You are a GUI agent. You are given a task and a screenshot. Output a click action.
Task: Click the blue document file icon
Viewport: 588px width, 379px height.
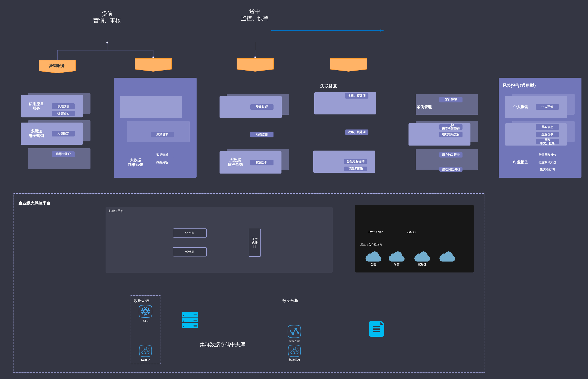376,328
